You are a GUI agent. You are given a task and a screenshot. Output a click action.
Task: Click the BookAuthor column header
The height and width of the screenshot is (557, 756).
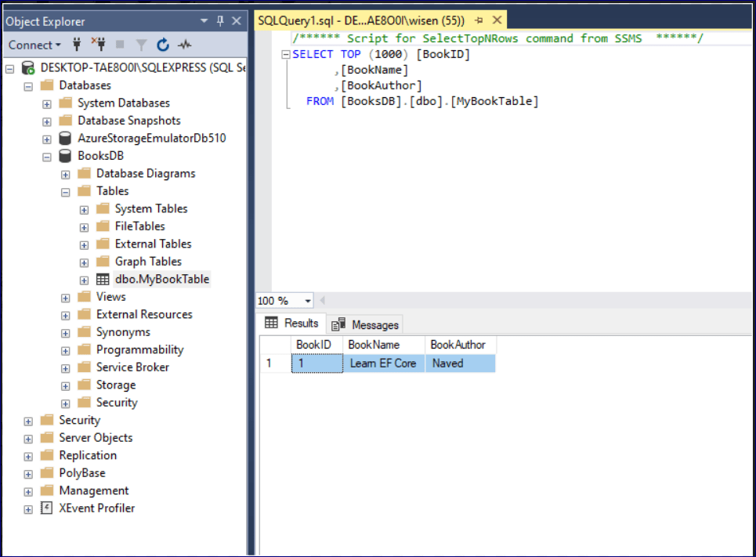[x=458, y=345]
